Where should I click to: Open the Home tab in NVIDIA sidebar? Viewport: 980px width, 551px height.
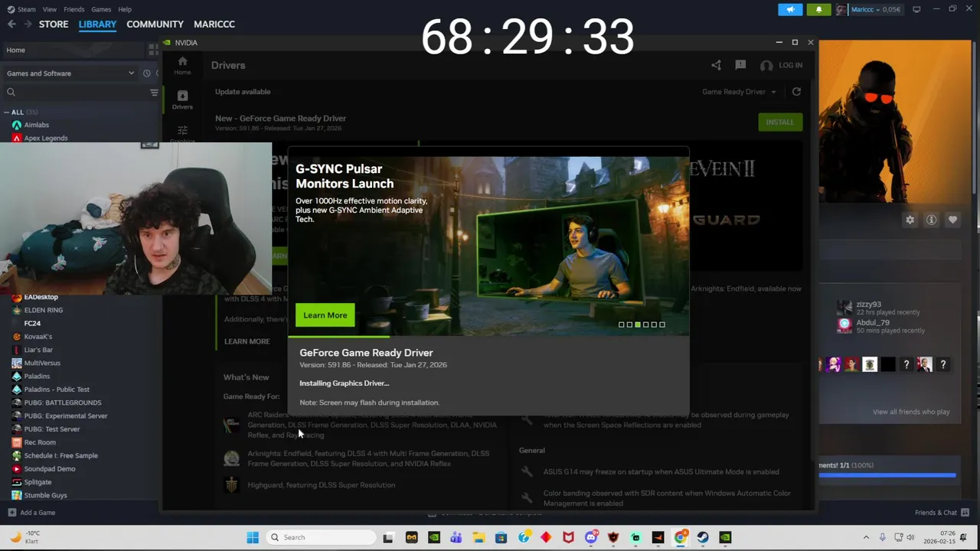(182, 66)
